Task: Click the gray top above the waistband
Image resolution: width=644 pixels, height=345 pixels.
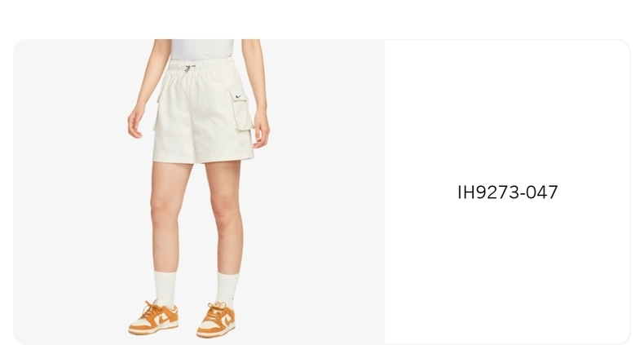Action: pyautogui.click(x=202, y=49)
